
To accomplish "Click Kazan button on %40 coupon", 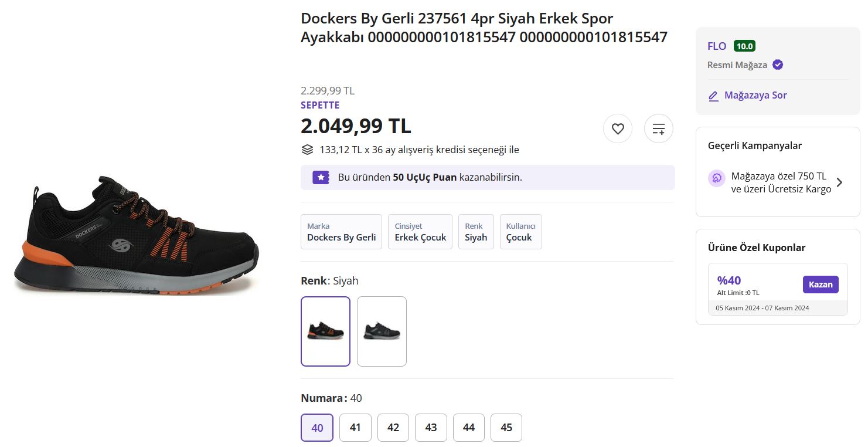I will click(821, 285).
